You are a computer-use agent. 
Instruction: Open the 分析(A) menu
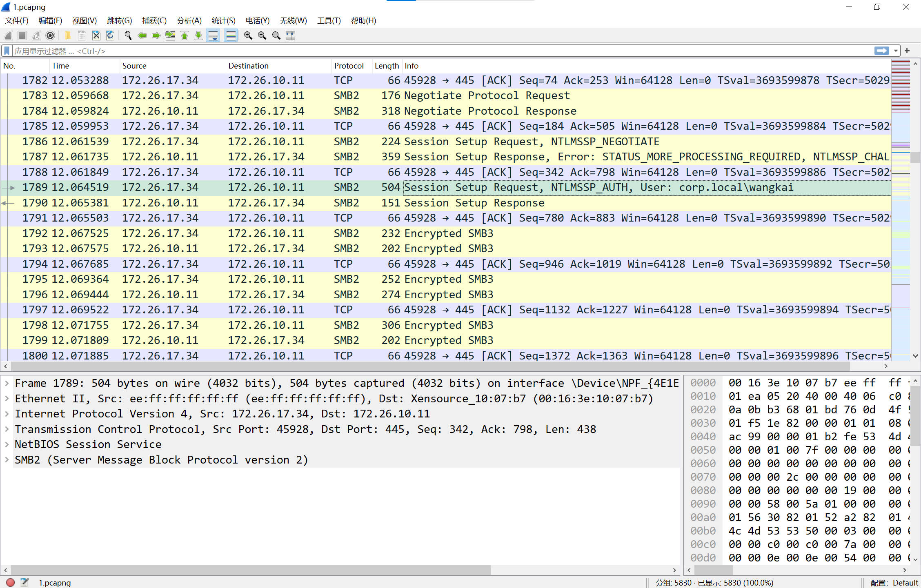(x=189, y=20)
